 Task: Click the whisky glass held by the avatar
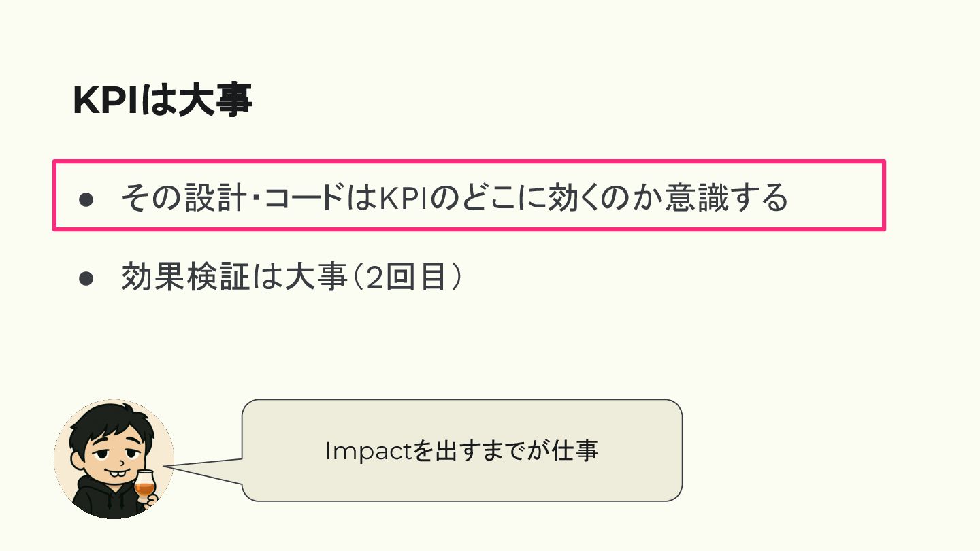click(145, 486)
